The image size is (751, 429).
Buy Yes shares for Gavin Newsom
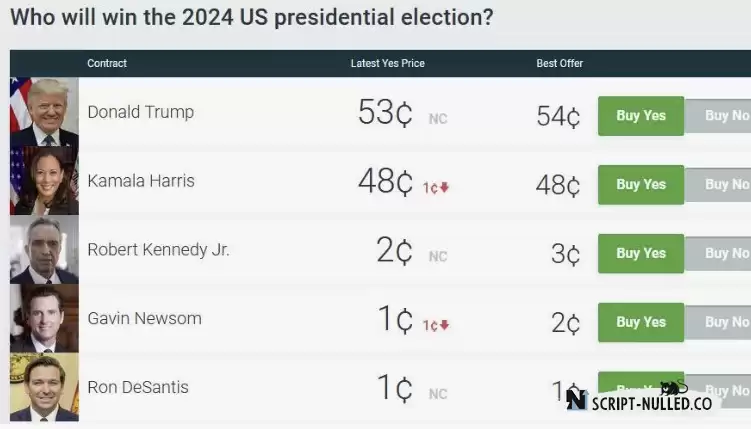641,322
